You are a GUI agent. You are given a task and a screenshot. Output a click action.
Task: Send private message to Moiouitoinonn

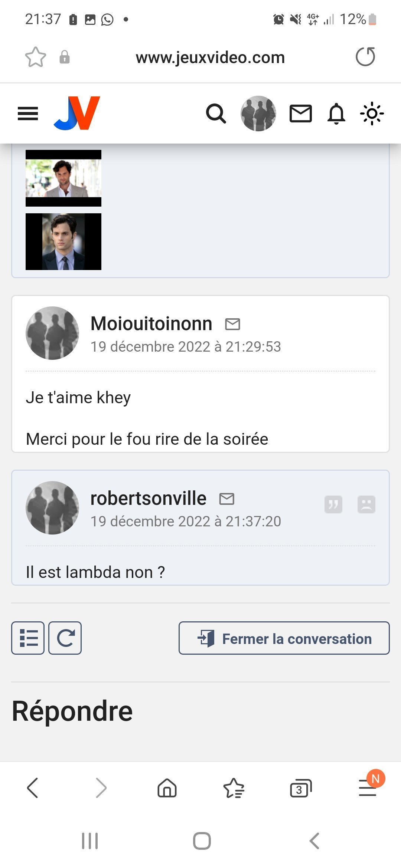pyautogui.click(x=233, y=324)
